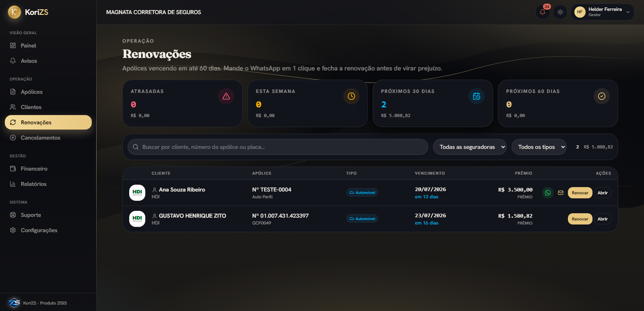Click the policy search input field

(x=278, y=147)
